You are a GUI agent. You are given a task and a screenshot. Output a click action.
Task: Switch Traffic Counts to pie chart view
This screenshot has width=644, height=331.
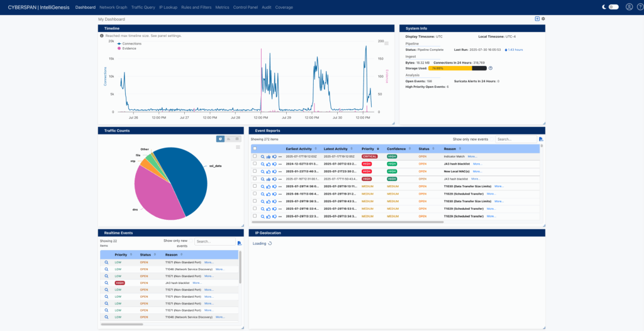click(221, 139)
